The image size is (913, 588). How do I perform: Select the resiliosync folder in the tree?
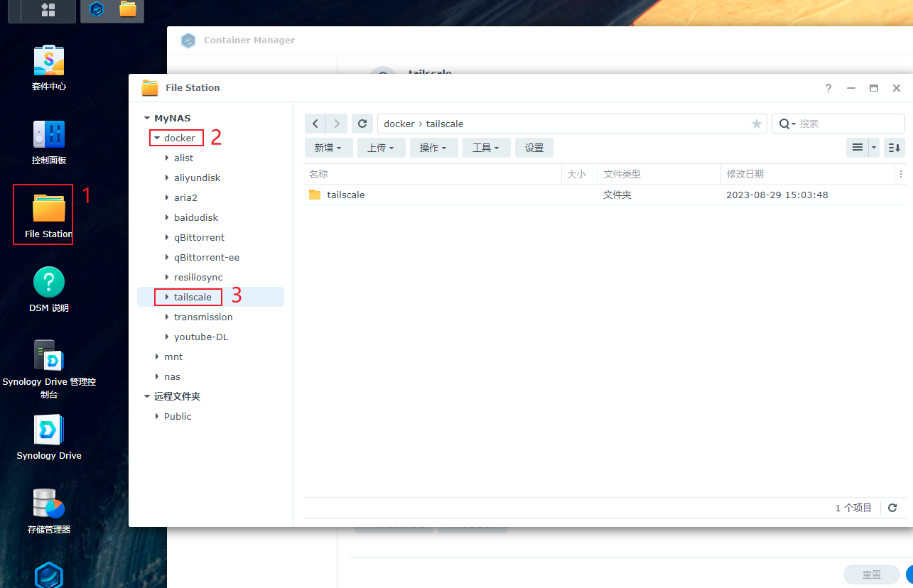198,278
